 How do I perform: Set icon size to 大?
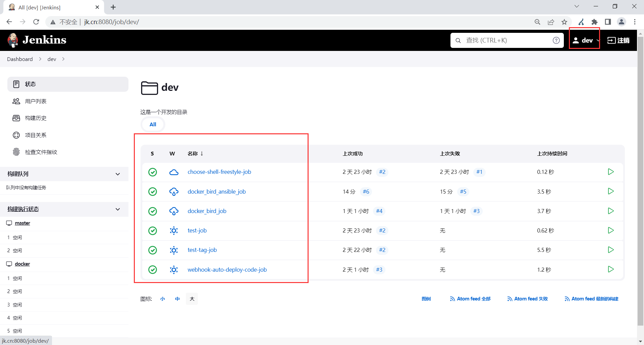coord(192,299)
